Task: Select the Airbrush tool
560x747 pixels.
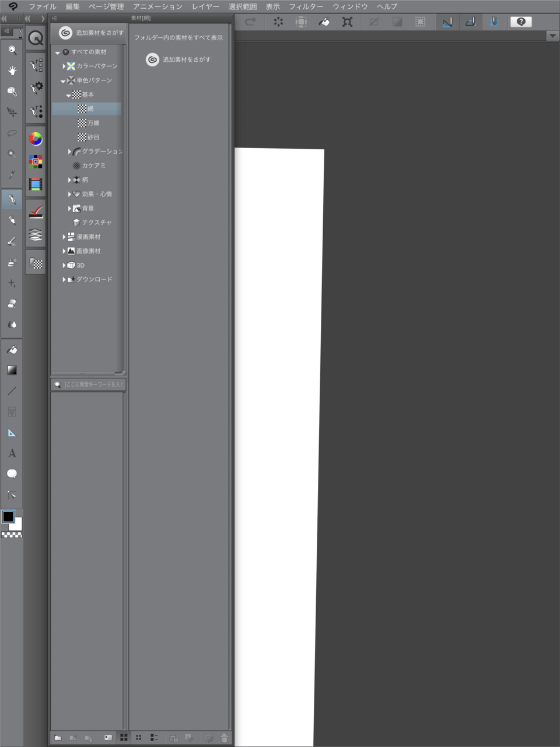Action: (x=12, y=262)
